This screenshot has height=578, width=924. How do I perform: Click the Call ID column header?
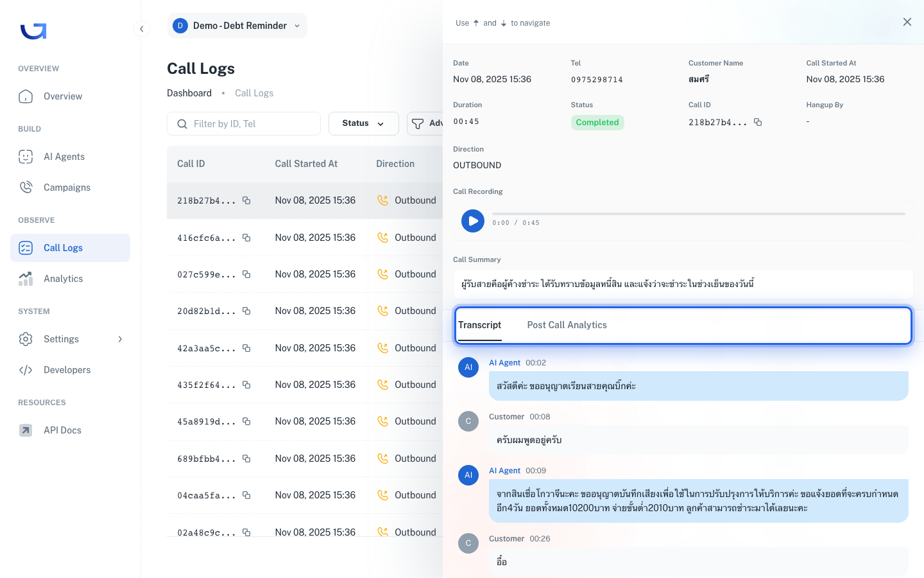point(191,164)
